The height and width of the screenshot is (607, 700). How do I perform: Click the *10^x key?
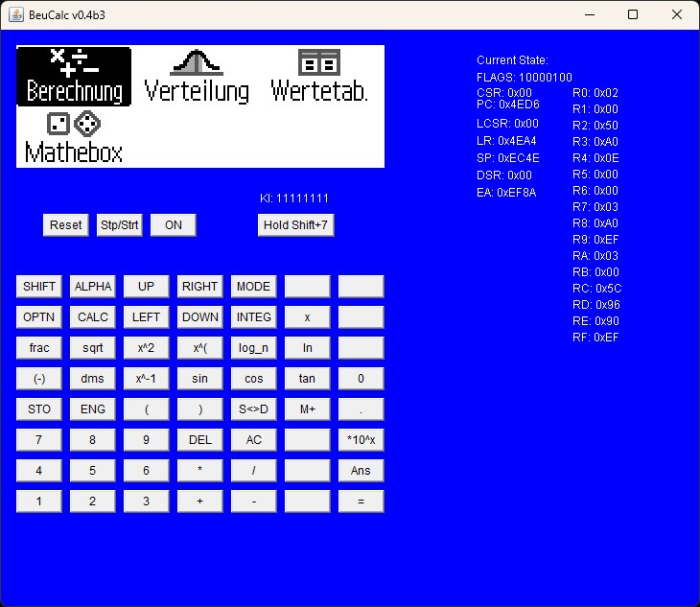(x=361, y=440)
